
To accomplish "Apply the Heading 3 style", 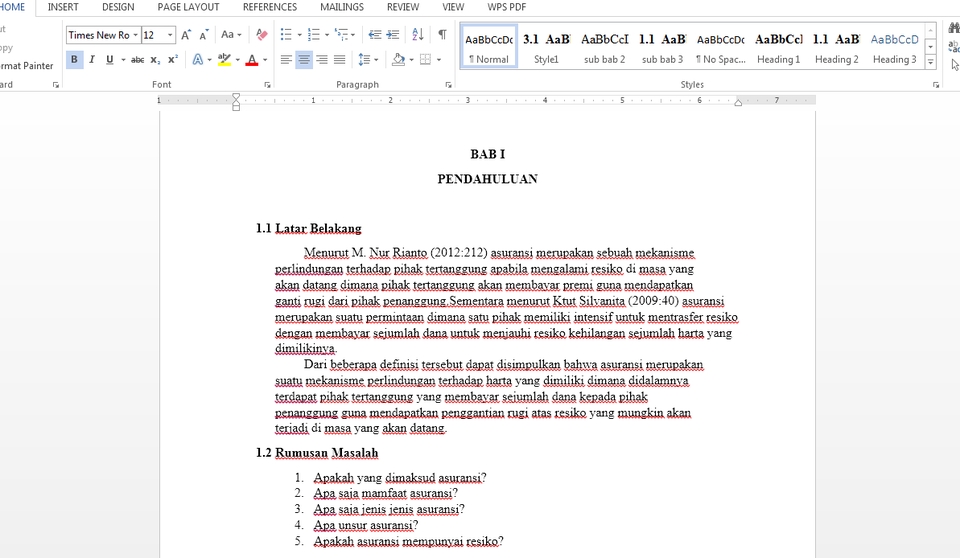I will coord(894,47).
